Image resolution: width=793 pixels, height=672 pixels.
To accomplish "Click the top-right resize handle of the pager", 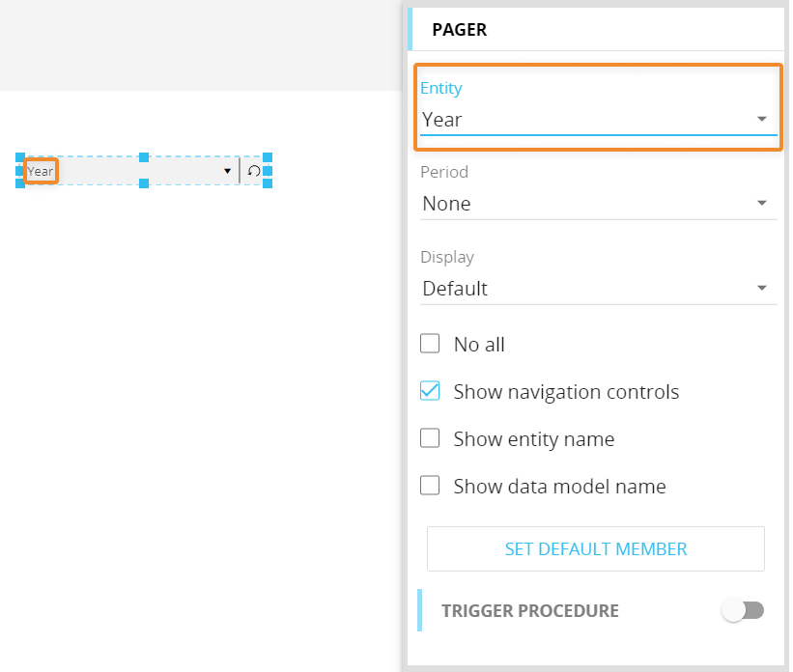I will (x=268, y=157).
